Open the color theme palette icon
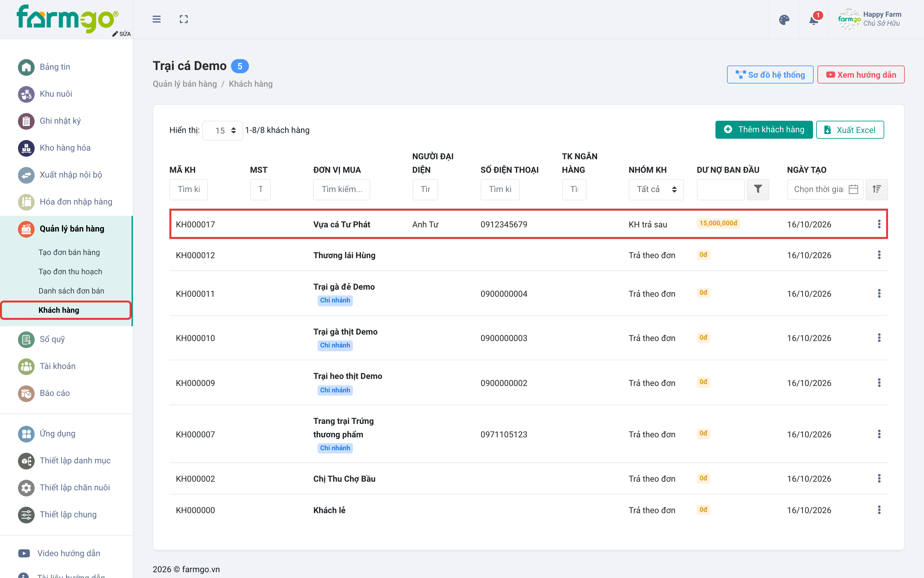 [784, 20]
